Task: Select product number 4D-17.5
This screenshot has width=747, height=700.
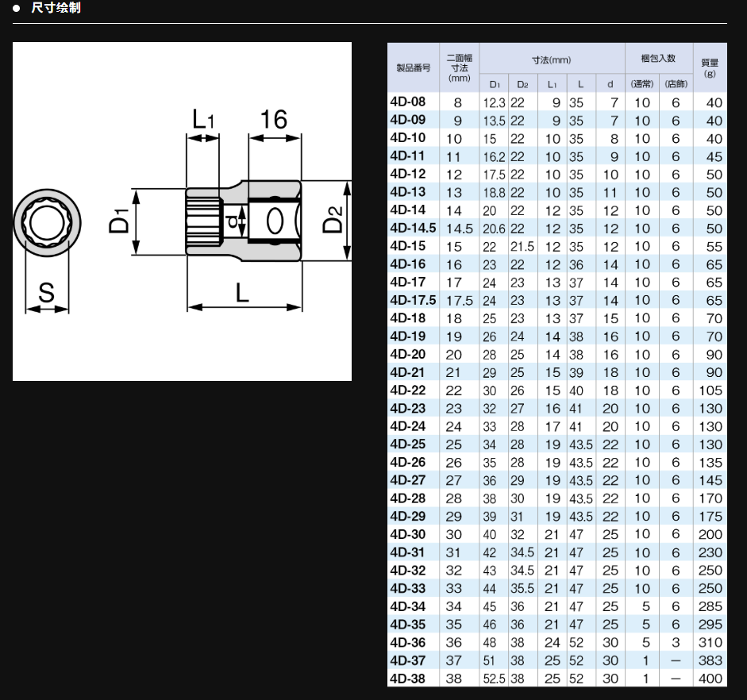Action: (413, 300)
